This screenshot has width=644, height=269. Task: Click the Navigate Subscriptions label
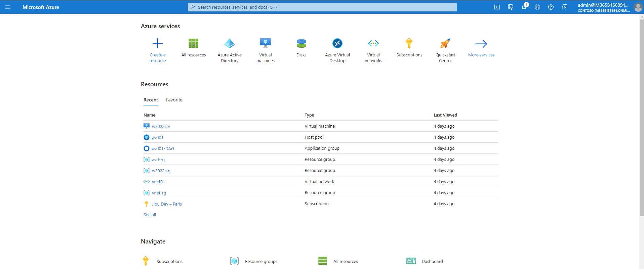coord(169,261)
